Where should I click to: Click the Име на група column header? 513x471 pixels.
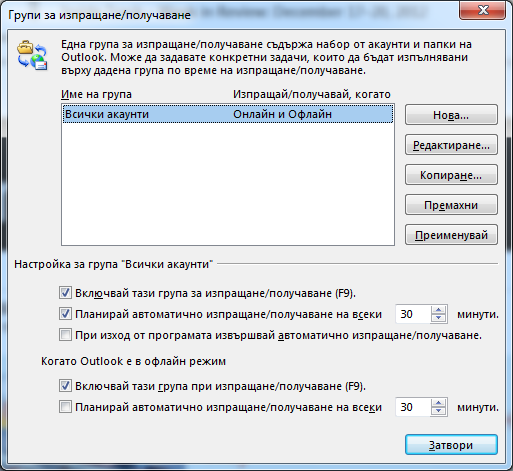point(96,94)
